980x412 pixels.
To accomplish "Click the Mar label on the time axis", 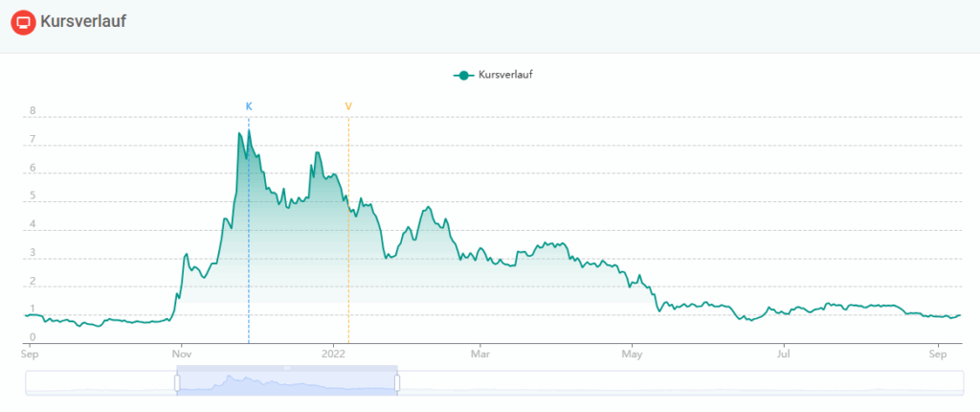I will (x=480, y=355).
